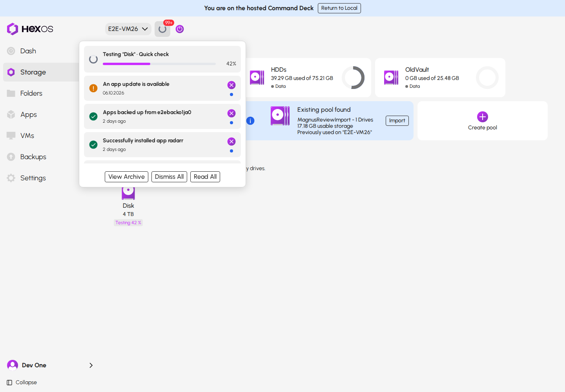
Task: Click the Collapse label in sidebar
Action: point(26,383)
